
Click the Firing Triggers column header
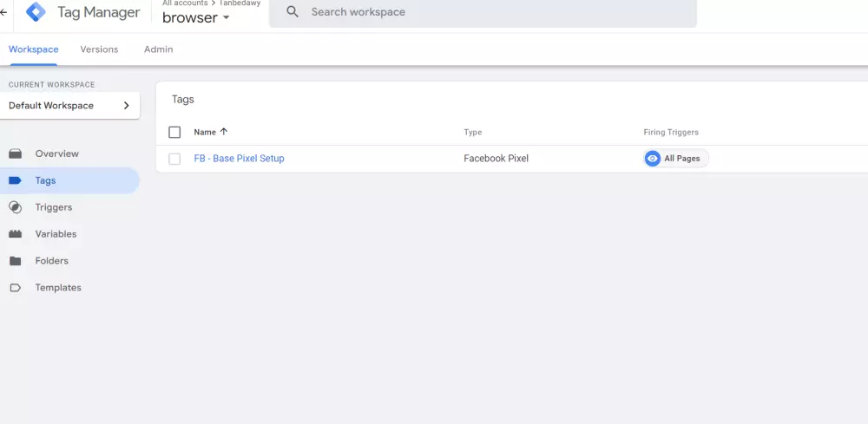point(671,132)
